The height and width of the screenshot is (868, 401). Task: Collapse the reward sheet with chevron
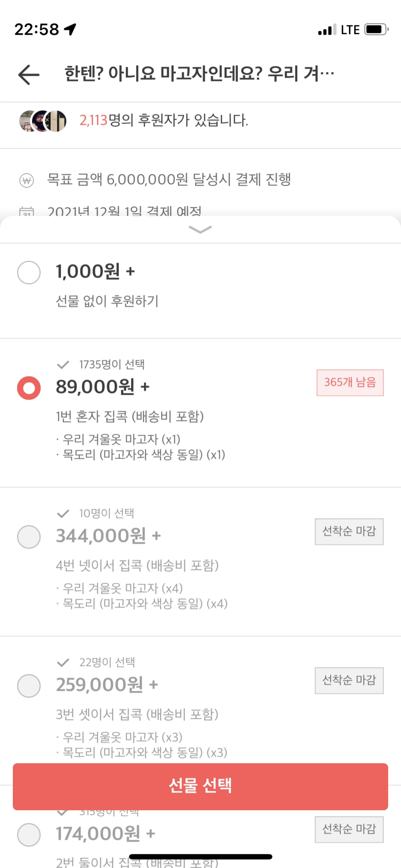tap(200, 230)
